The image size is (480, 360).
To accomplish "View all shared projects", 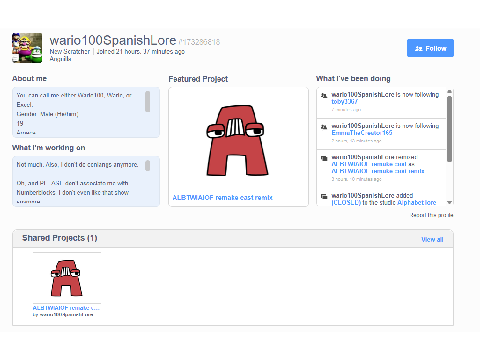I will pos(432,239).
